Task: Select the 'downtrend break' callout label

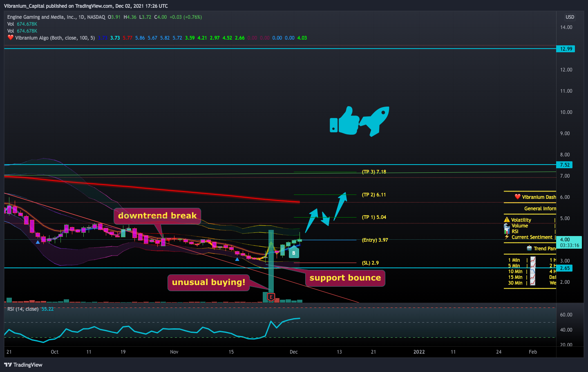Action: pos(157,216)
